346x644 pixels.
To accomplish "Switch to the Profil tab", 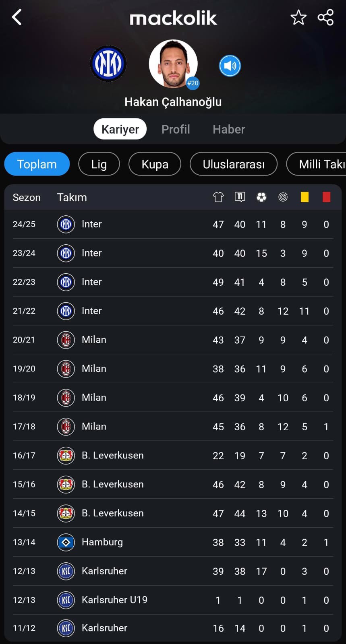I will (176, 129).
